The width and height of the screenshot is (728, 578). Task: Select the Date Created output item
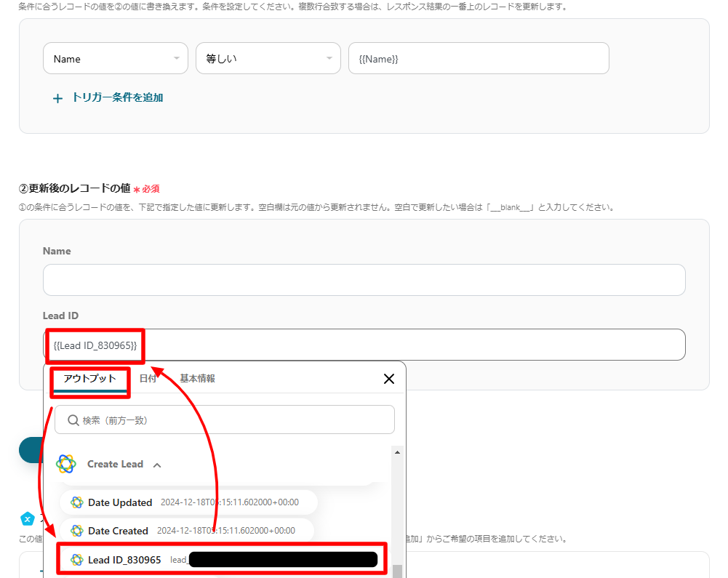tap(187, 531)
